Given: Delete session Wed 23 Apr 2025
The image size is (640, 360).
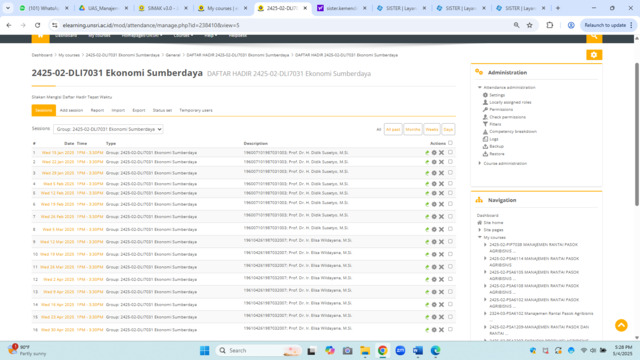Looking at the screenshot, I should click(x=441, y=317).
